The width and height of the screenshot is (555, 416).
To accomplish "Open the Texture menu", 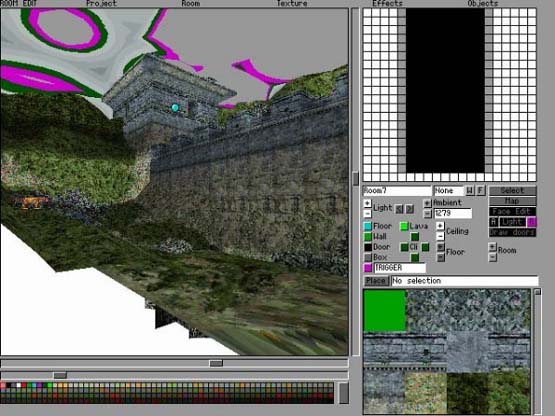I will tap(292, 4).
